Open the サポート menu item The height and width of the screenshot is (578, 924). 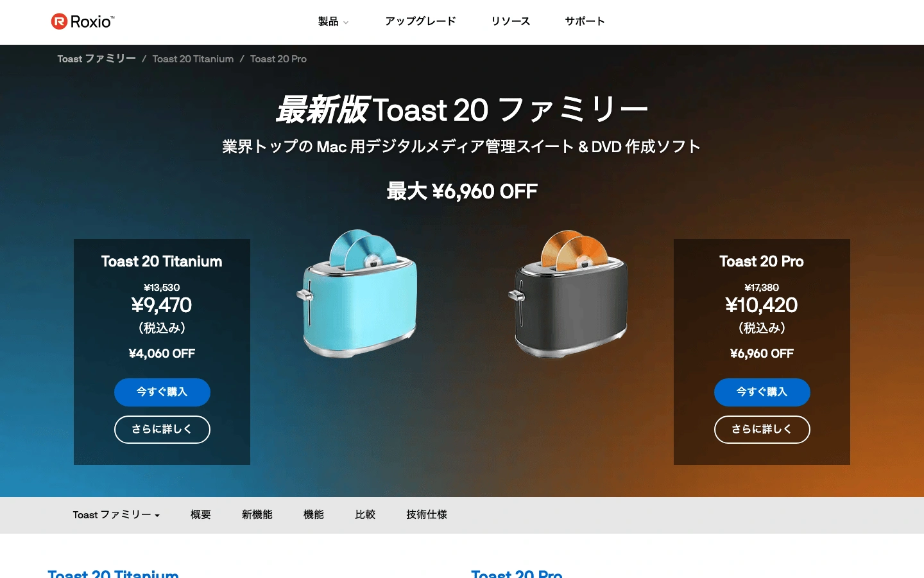(585, 21)
